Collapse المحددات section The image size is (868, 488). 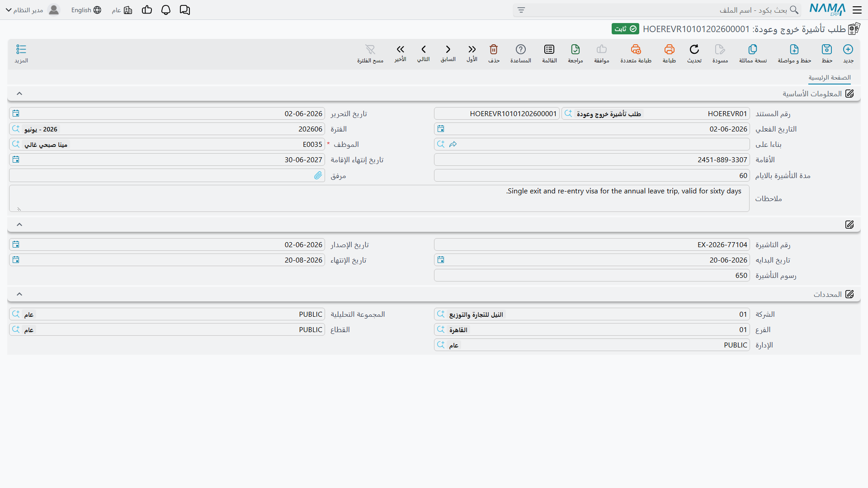point(19,294)
